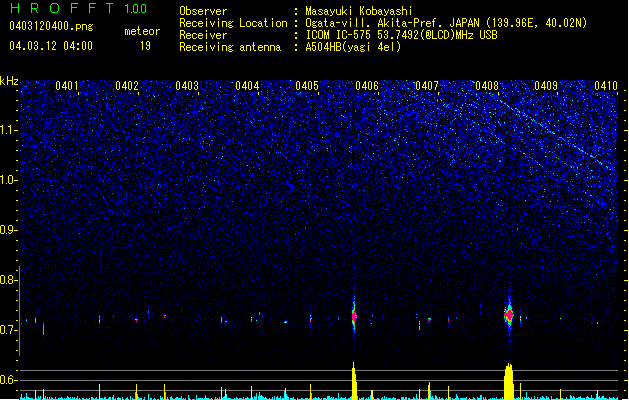Screen dimensions: 629x400
Task: Click the 0401 time marker
Action: click(67, 86)
